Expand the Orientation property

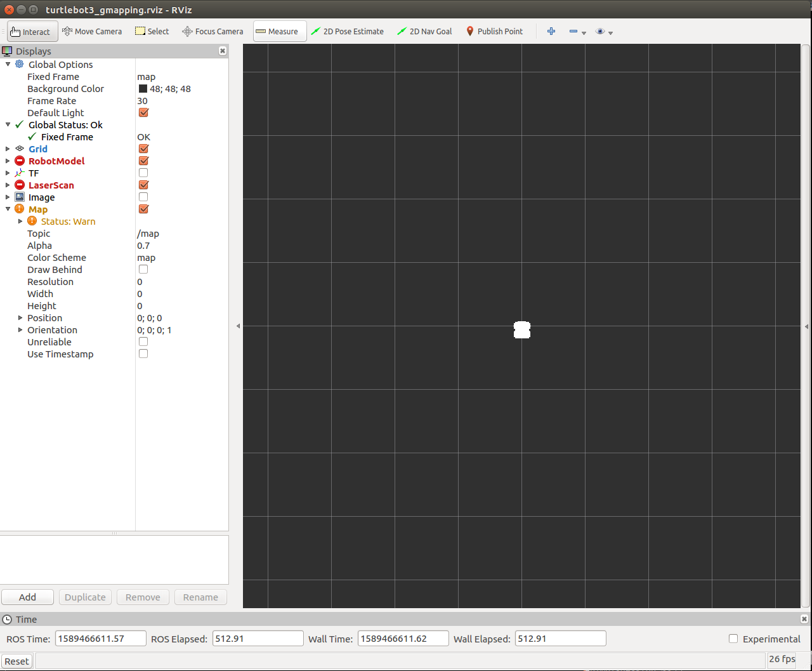click(20, 329)
